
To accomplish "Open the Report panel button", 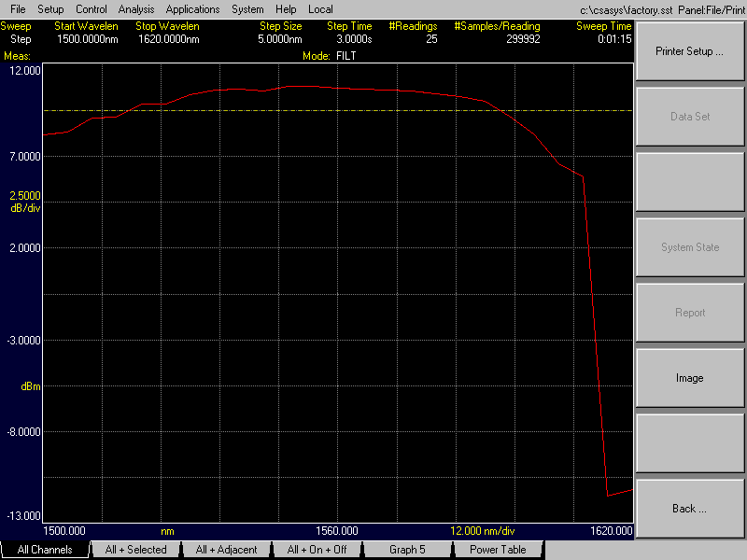I will point(690,312).
